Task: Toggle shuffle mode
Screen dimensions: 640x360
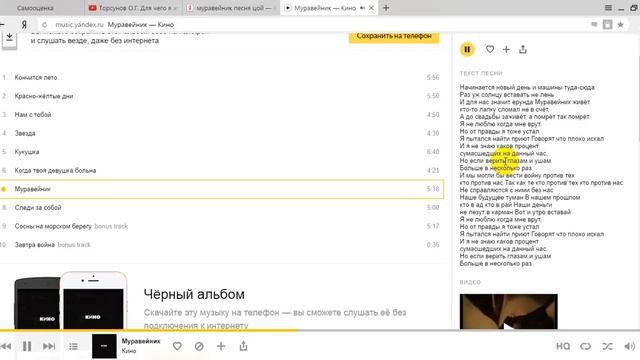Action: tap(607, 346)
